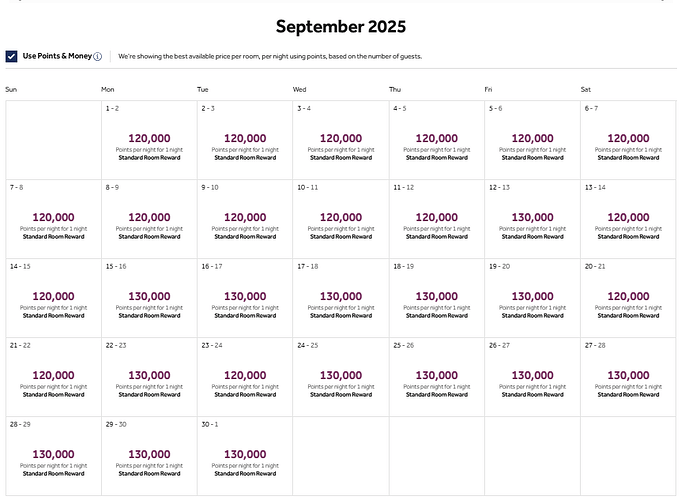The image size is (684, 500).
Task: Choose the 26 - 27 Friday night
Action: 532,377
